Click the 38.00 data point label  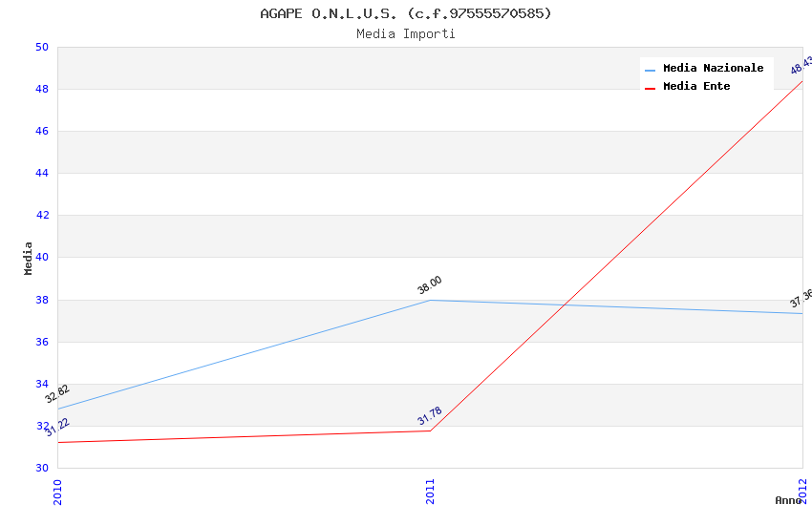[430, 284]
